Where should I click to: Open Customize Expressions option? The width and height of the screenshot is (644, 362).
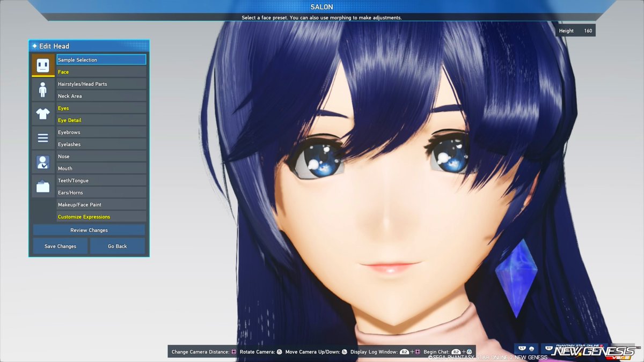pos(101,217)
